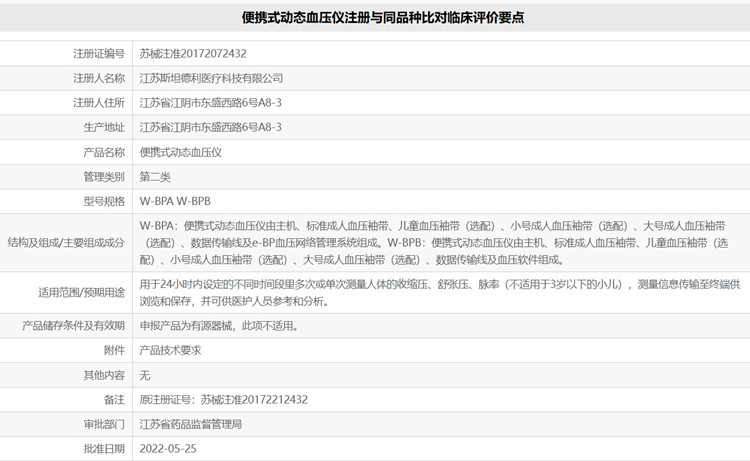Click model specification W-BPA W-BPB

175,201
